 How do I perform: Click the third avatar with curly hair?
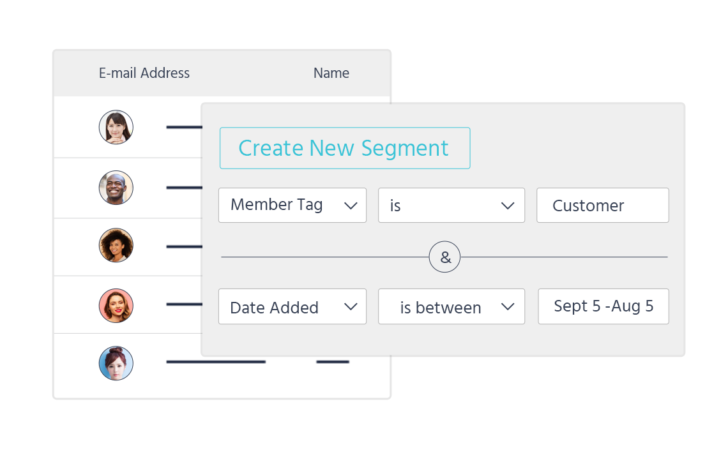point(116,245)
